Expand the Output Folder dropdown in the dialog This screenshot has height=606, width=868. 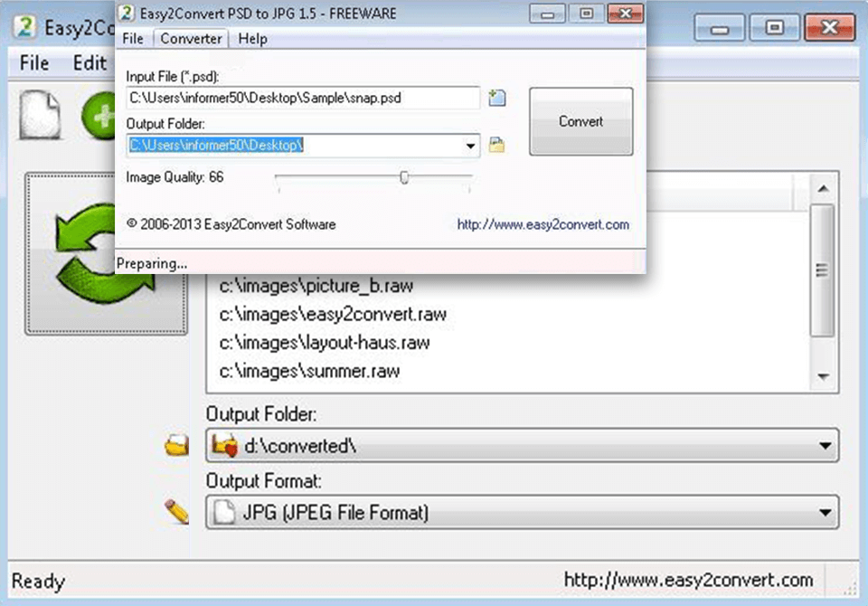[470, 145]
